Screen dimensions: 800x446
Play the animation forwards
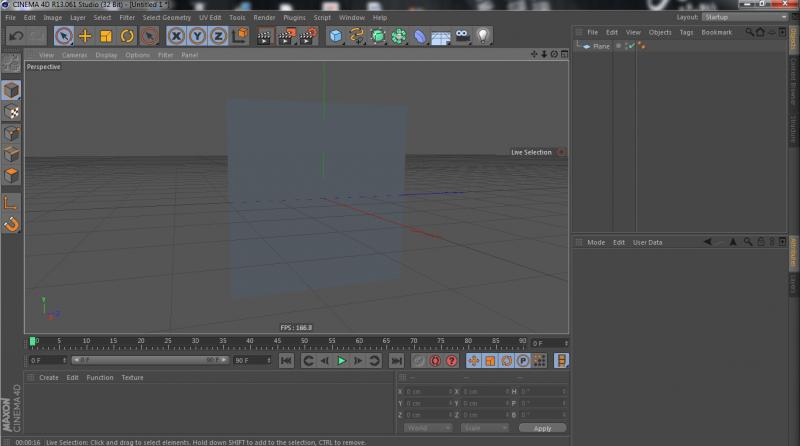pos(341,360)
